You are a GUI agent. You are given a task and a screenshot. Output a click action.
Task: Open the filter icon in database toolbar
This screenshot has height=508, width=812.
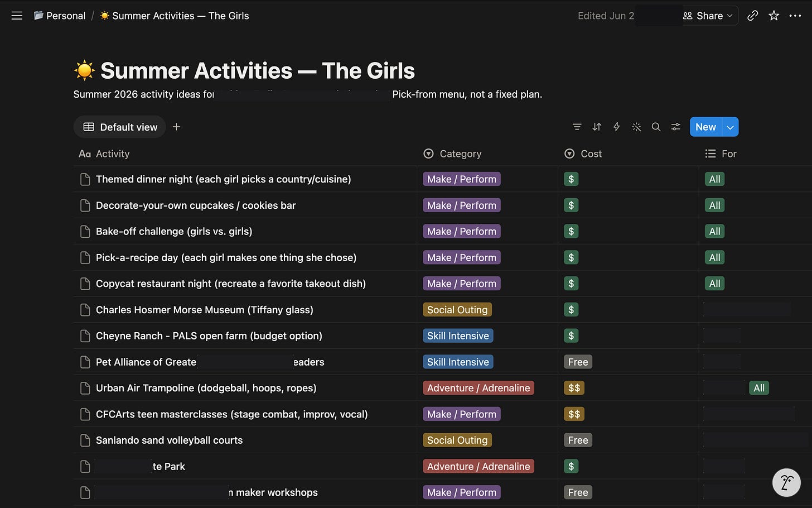coord(577,127)
